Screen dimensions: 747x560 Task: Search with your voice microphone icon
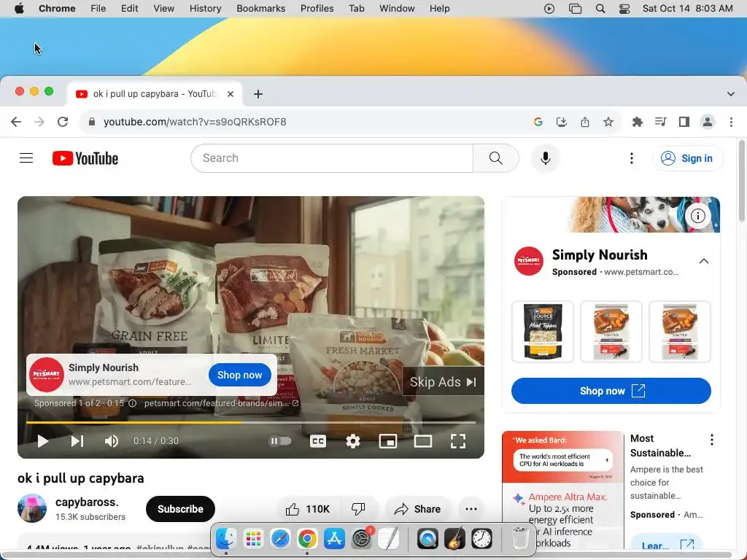[x=546, y=158]
